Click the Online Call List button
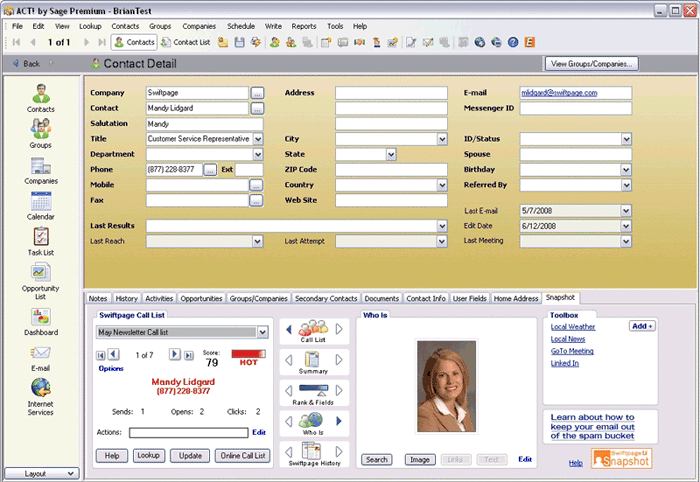 (x=243, y=456)
